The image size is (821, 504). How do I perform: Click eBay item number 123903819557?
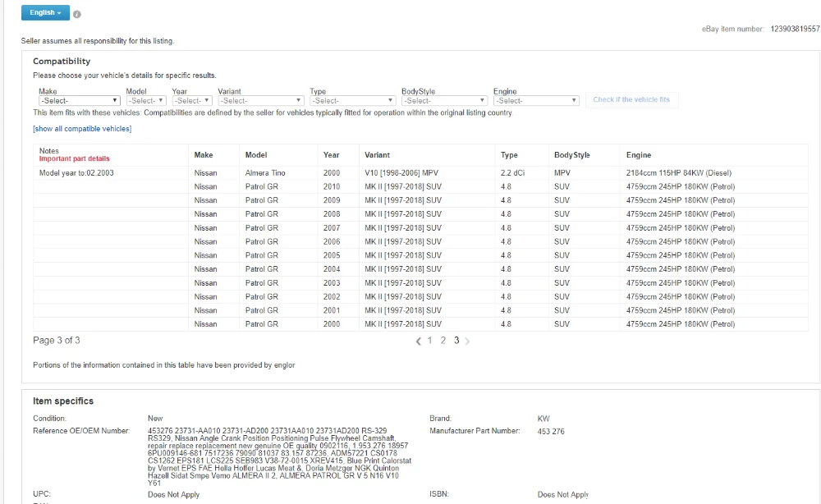click(x=795, y=29)
